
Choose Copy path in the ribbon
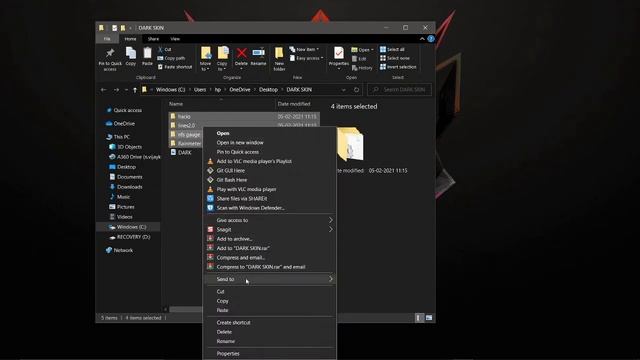[x=171, y=58]
